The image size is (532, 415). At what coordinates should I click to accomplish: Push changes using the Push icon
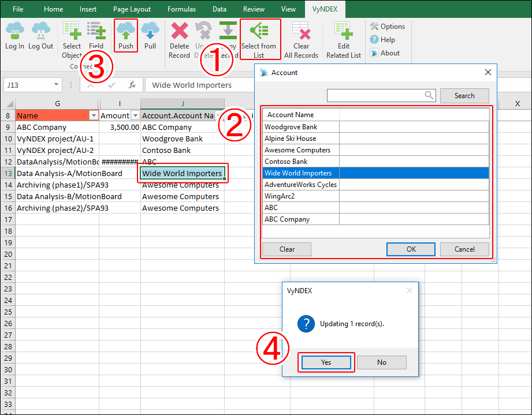click(x=125, y=31)
